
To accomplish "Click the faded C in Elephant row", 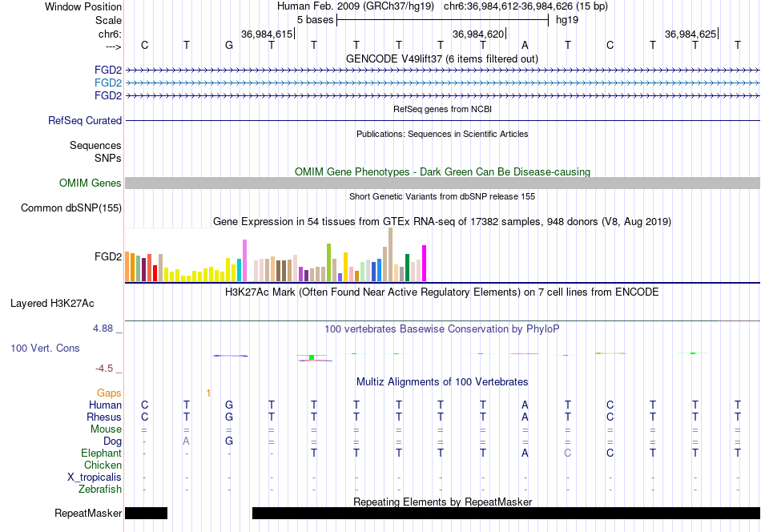I will tap(567, 453).
